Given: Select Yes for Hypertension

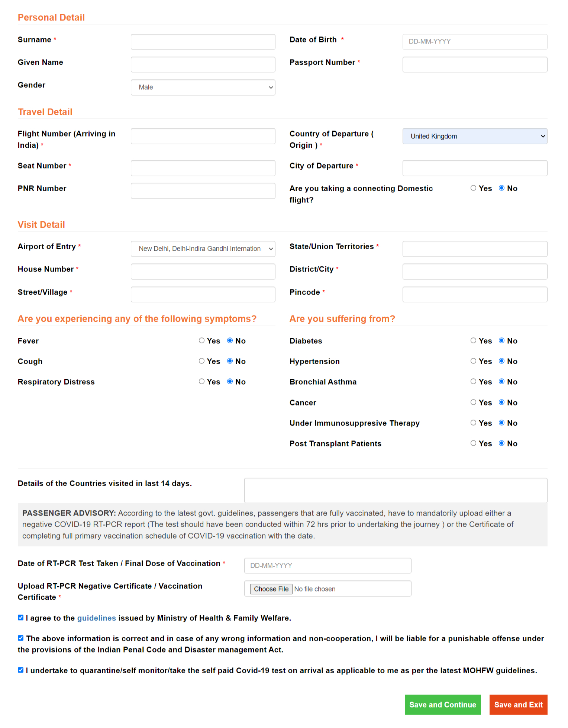Looking at the screenshot, I should [x=473, y=361].
